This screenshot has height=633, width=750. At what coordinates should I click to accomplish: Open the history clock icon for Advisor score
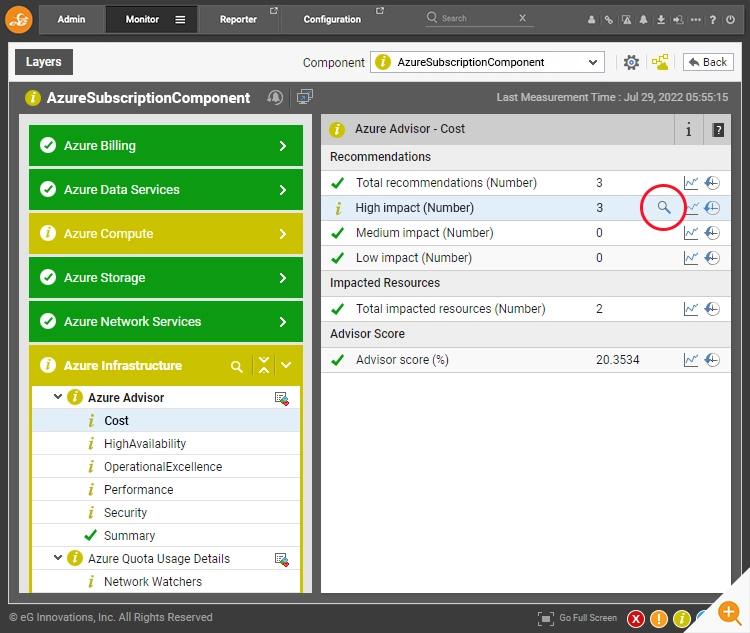click(712, 360)
